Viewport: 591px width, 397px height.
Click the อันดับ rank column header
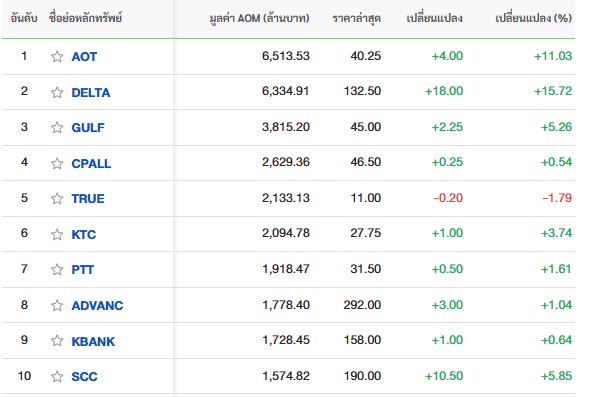point(24,18)
